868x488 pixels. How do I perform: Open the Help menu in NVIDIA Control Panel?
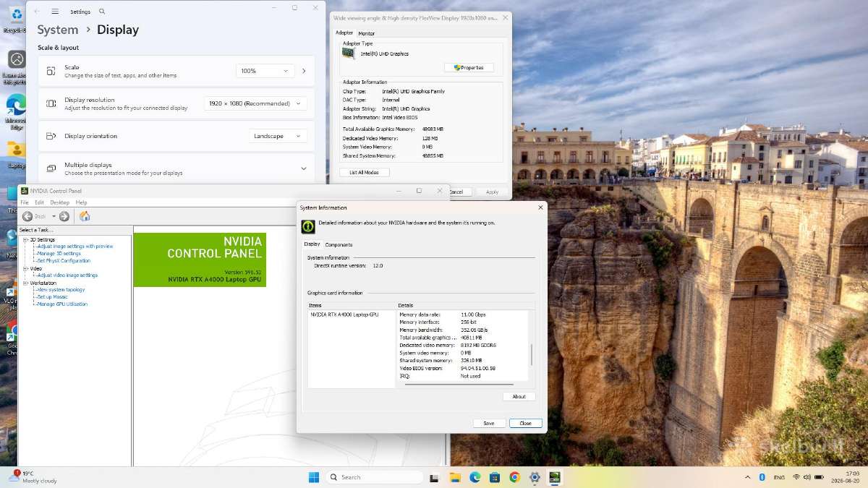click(81, 202)
